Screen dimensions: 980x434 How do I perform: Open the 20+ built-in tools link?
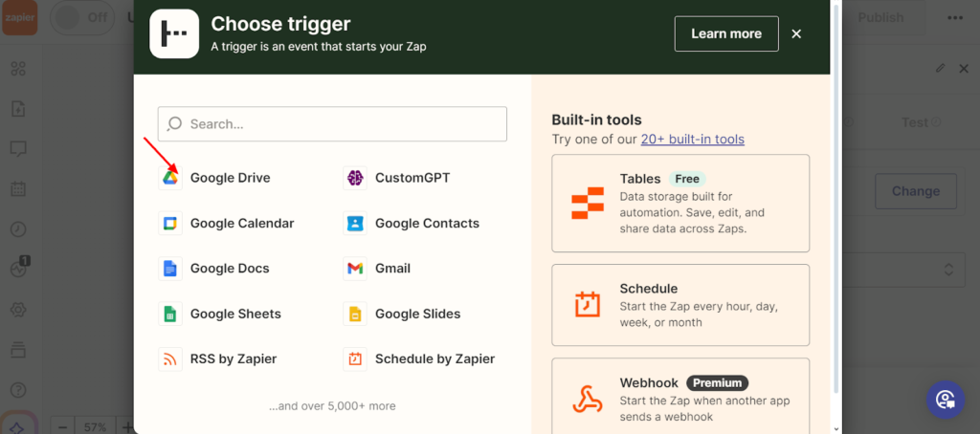tap(693, 140)
